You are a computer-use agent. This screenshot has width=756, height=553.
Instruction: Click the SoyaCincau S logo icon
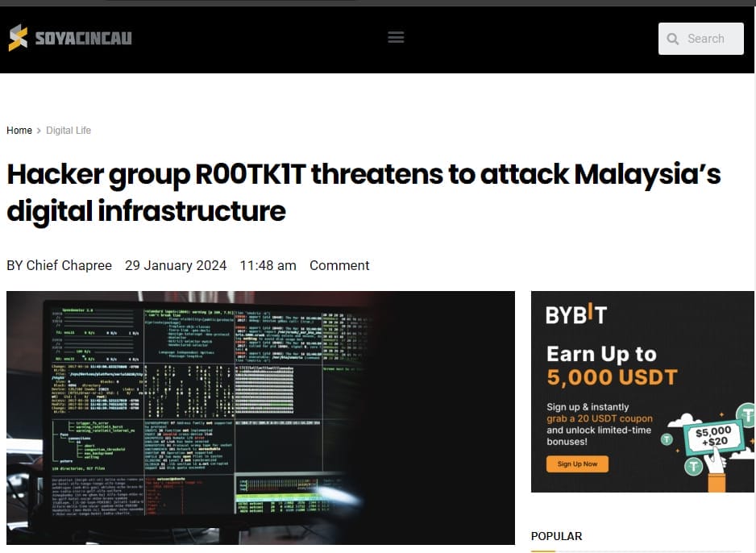pyautogui.click(x=19, y=38)
